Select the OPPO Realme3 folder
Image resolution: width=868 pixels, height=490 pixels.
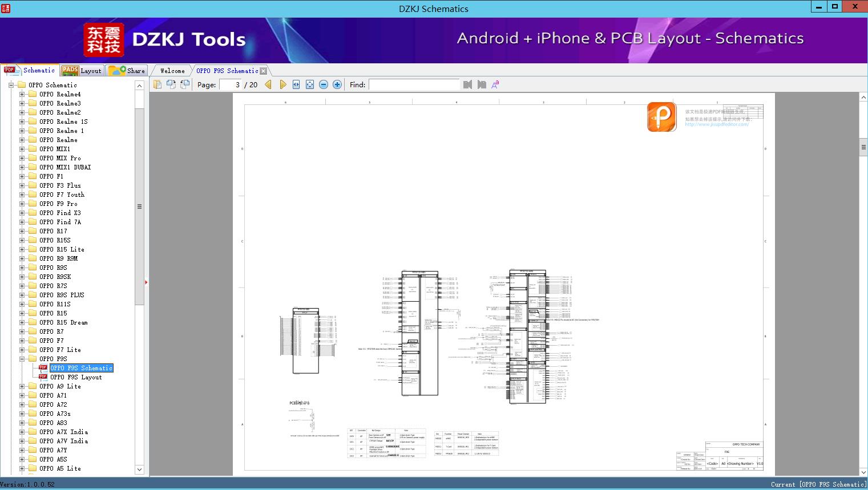coord(60,103)
